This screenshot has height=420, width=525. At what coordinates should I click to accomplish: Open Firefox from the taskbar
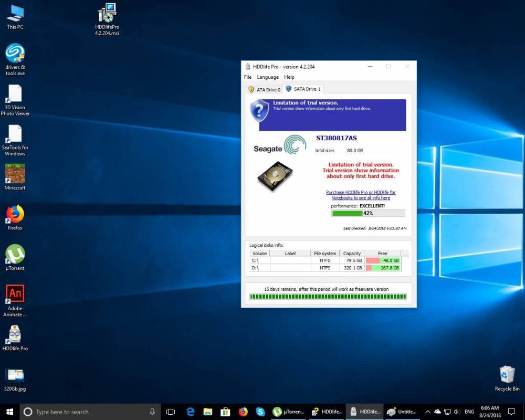click(243, 412)
